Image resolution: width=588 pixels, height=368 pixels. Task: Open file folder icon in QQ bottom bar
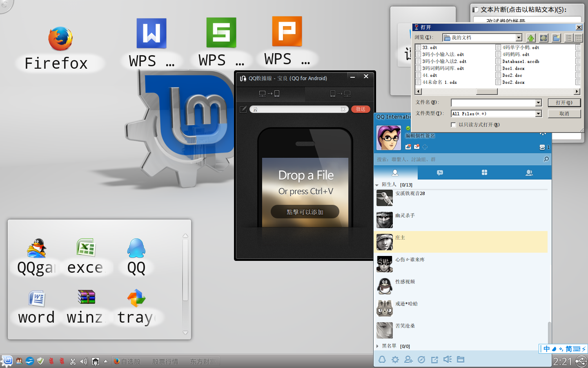461,359
